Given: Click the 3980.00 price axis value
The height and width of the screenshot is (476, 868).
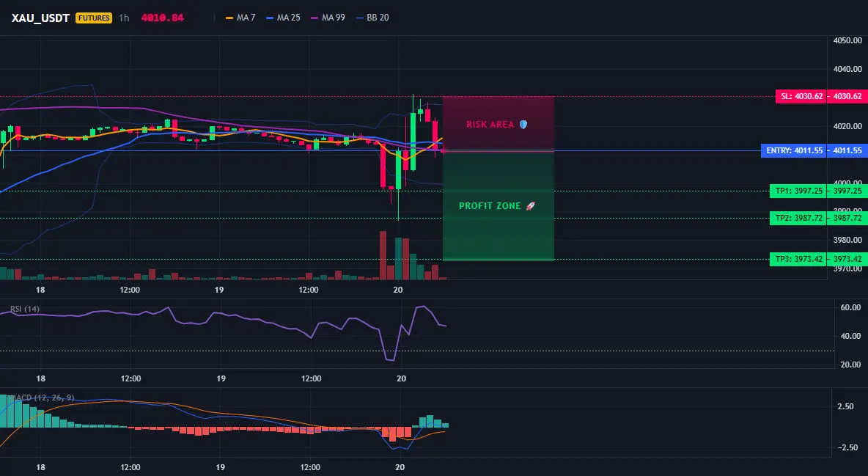Looking at the screenshot, I should [847, 240].
